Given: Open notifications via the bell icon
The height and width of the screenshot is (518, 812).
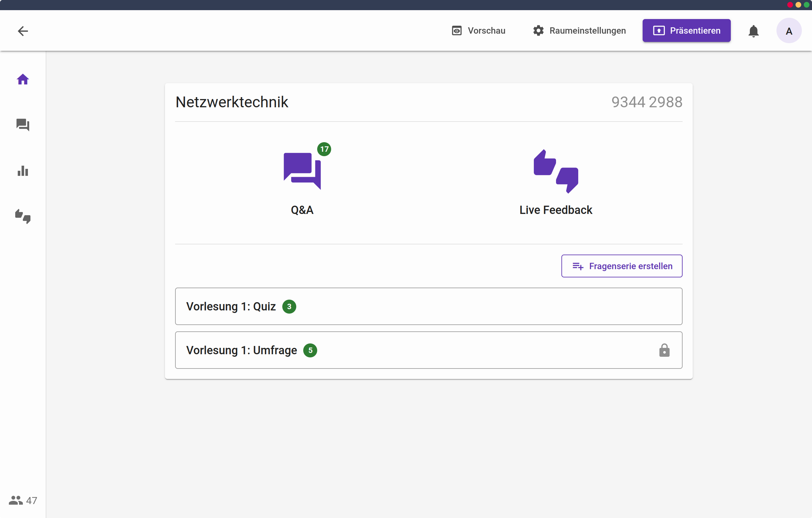Looking at the screenshot, I should 754,31.
